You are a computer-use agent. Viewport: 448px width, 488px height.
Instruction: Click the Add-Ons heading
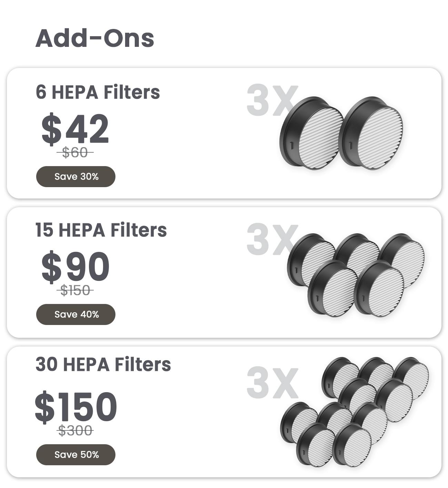[95, 38]
